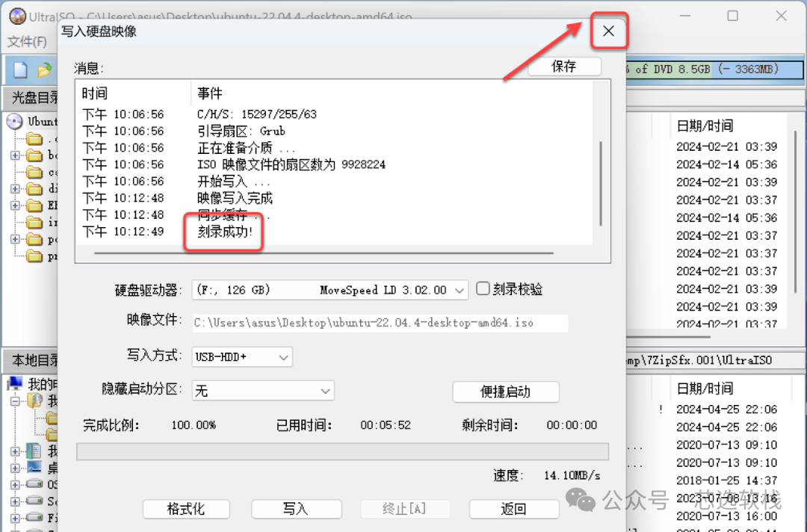Click the message log vertical scrollbar
Screen dimensions: 807x532
[x=601, y=183]
